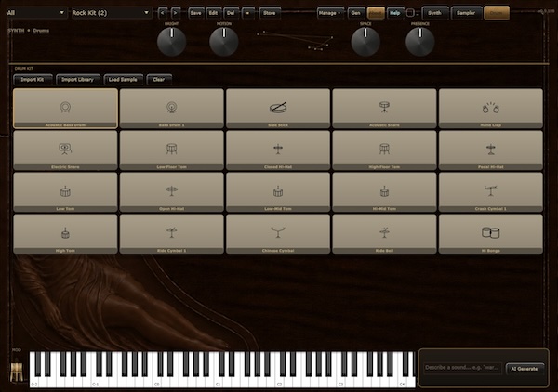This screenshot has height=392, width=558.
Task: Trigger the Hand Clap pad
Action: pos(491,108)
